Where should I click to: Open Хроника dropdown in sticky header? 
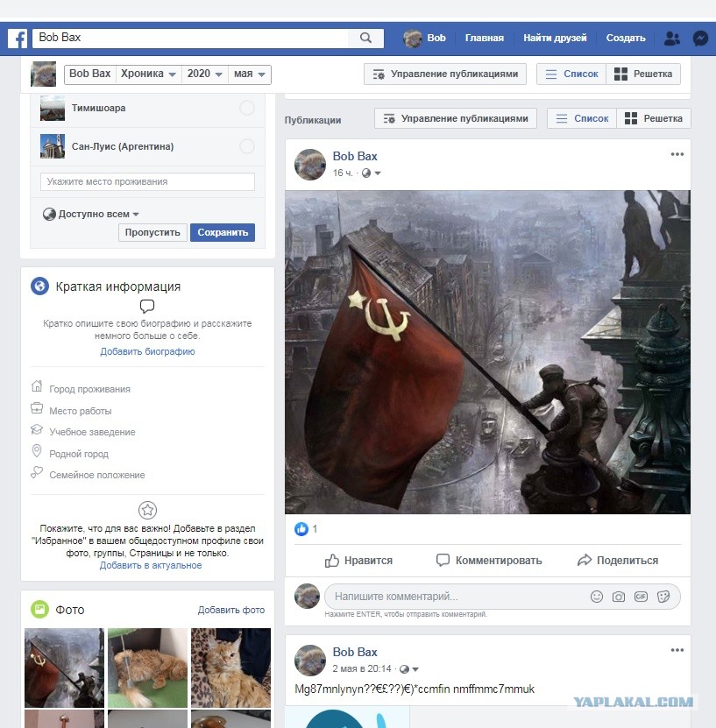point(148,74)
